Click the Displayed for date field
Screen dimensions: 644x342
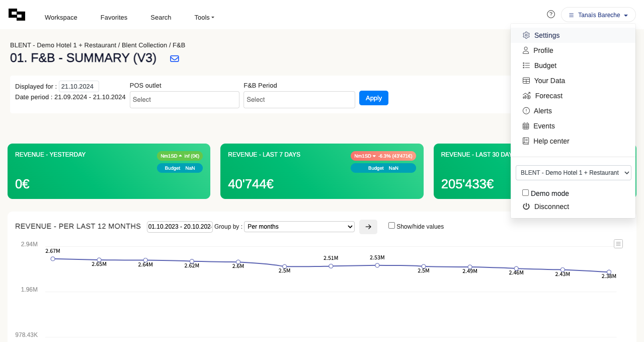click(x=79, y=86)
